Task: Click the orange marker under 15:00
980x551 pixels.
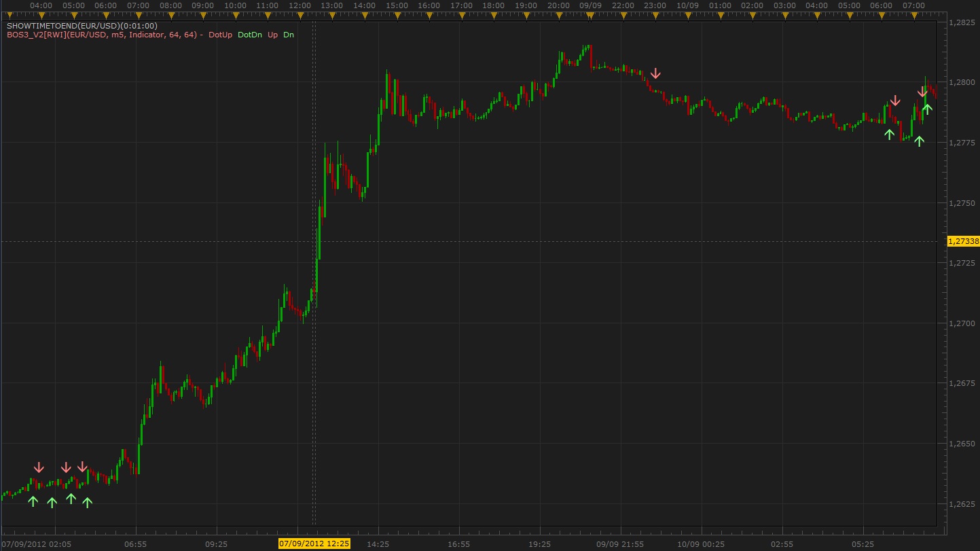Action: coord(397,14)
